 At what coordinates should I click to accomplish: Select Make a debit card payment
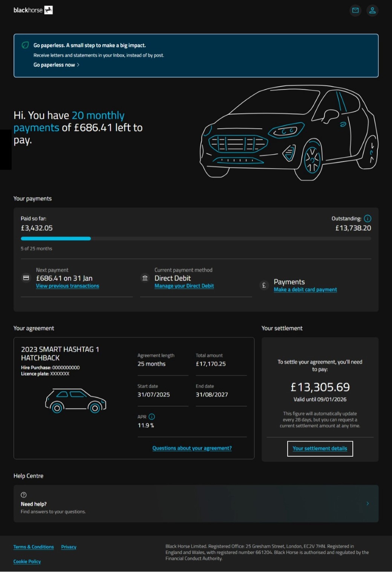coord(305,290)
